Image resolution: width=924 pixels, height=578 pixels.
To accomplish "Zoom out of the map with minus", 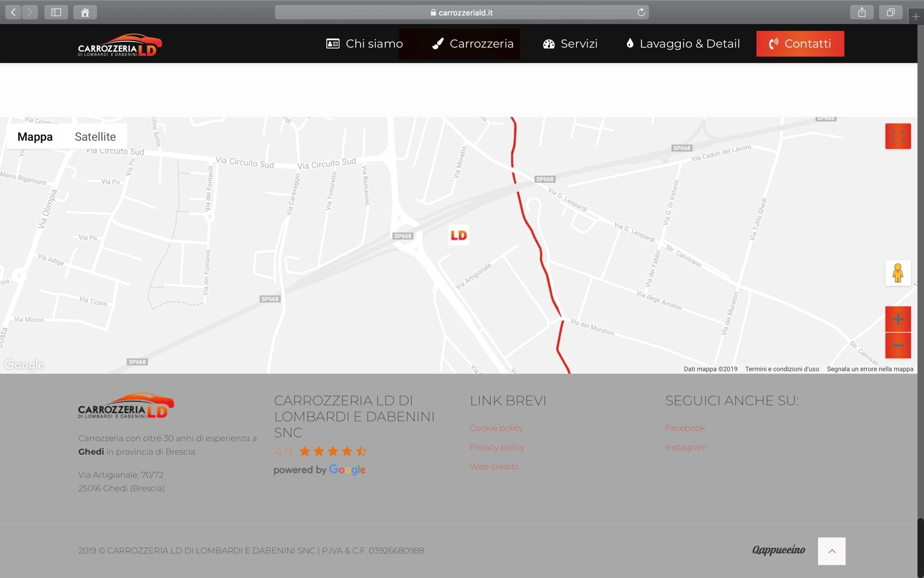I will [x=898, y=346].
